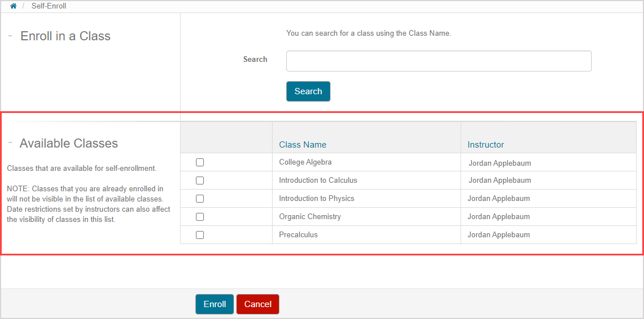Click into the class Search text field
644x319 pixels.
click(438, 61)
